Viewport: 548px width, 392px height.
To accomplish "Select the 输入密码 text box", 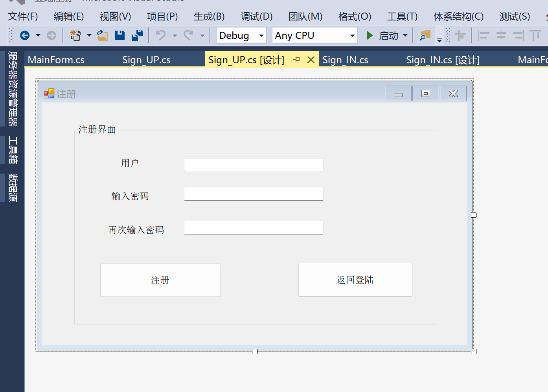I will pos(254,194).
